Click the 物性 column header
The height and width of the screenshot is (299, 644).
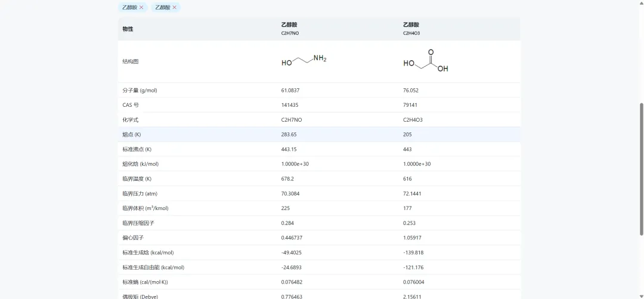point(128,29)
